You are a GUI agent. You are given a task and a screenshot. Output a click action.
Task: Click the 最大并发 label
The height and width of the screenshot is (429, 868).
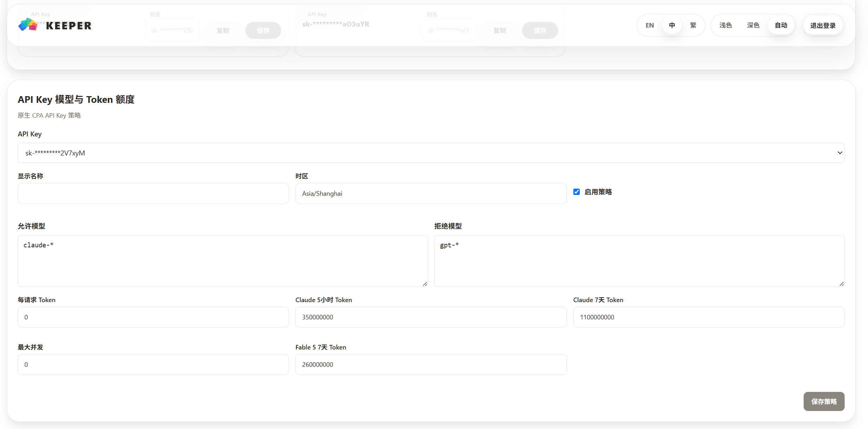click(30, 347)
